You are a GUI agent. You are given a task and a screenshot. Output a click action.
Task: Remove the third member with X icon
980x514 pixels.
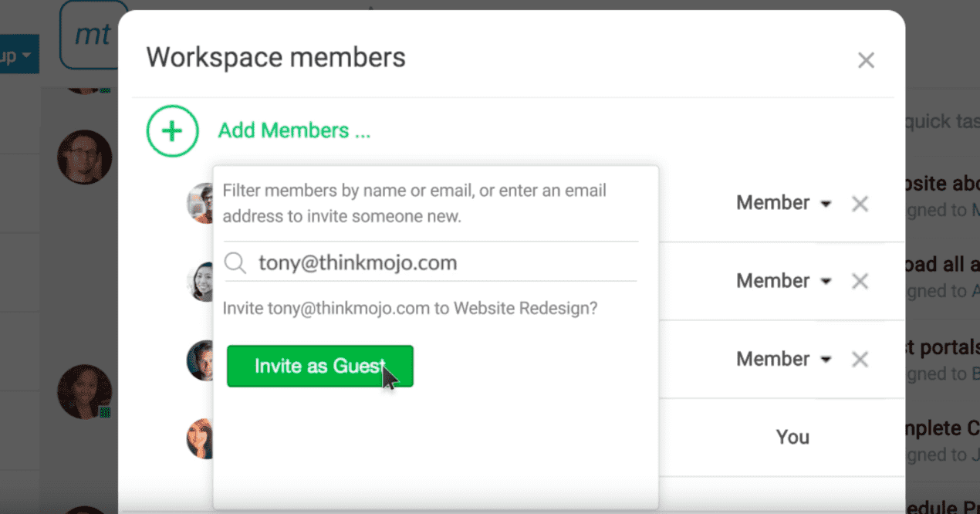tap(860, 359)
